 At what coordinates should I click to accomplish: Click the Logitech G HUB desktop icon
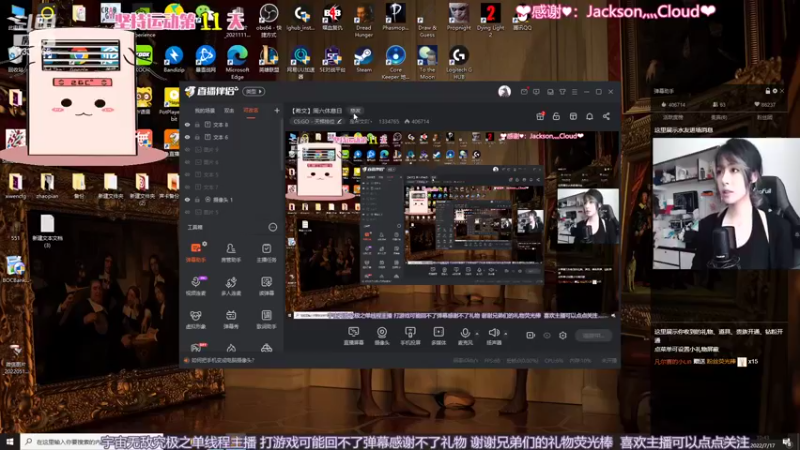tap(459, 62)
